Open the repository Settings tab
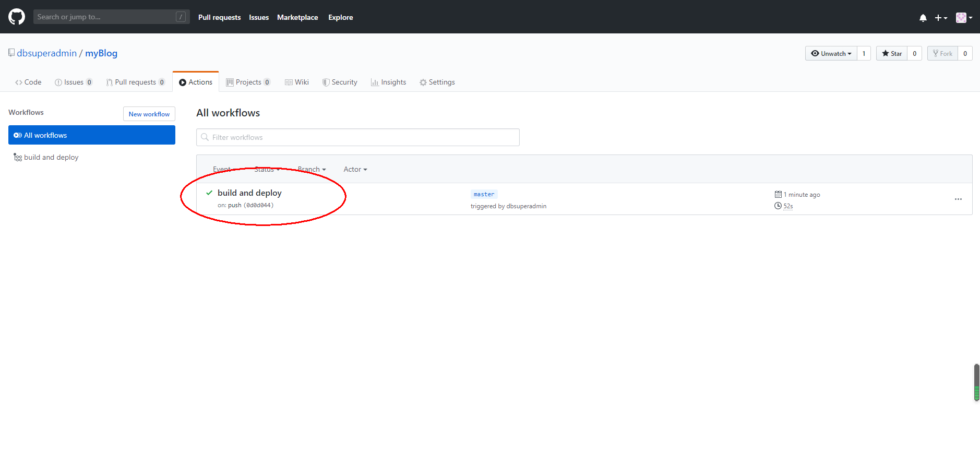Screen dimensions: 980x476 437,82
